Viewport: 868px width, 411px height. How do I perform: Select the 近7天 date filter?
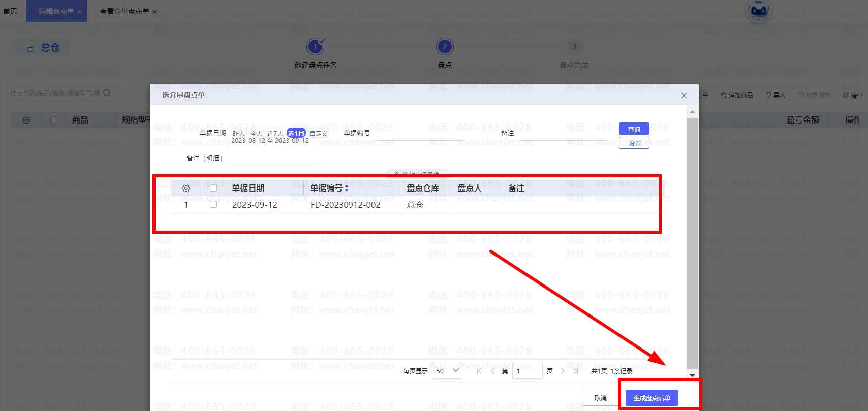coord(275,133)
